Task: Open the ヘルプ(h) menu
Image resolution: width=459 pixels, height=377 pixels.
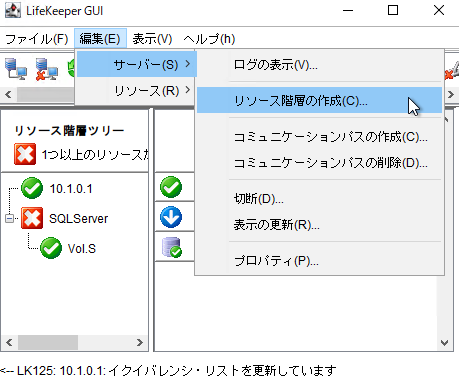Action: (x=209, y=39)
